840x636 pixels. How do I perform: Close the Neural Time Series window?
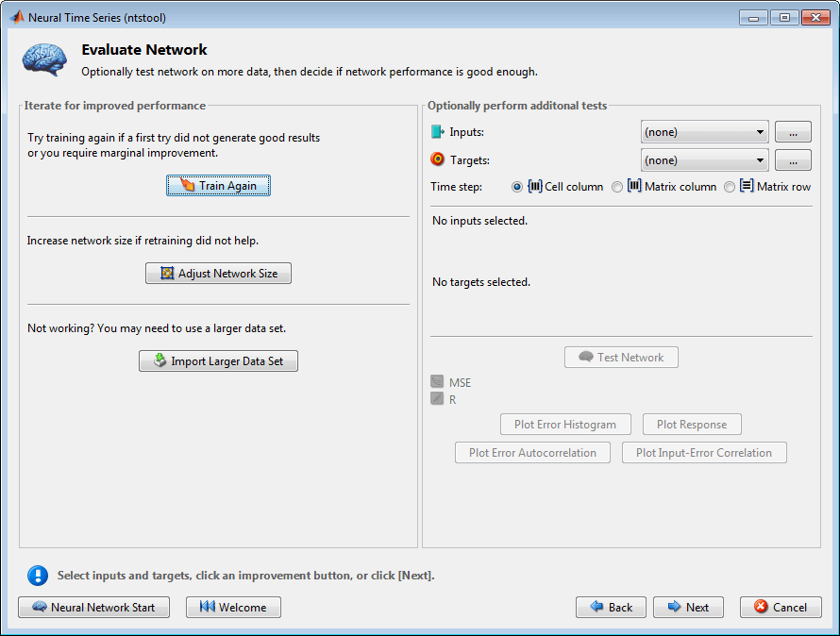[x=815, y=18]
